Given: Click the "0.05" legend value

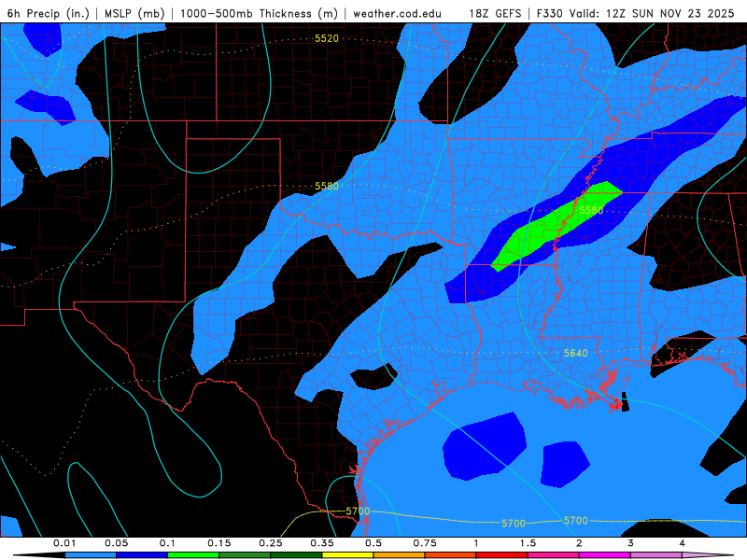Looking at the screenshot, I should (x=116, y=543).
